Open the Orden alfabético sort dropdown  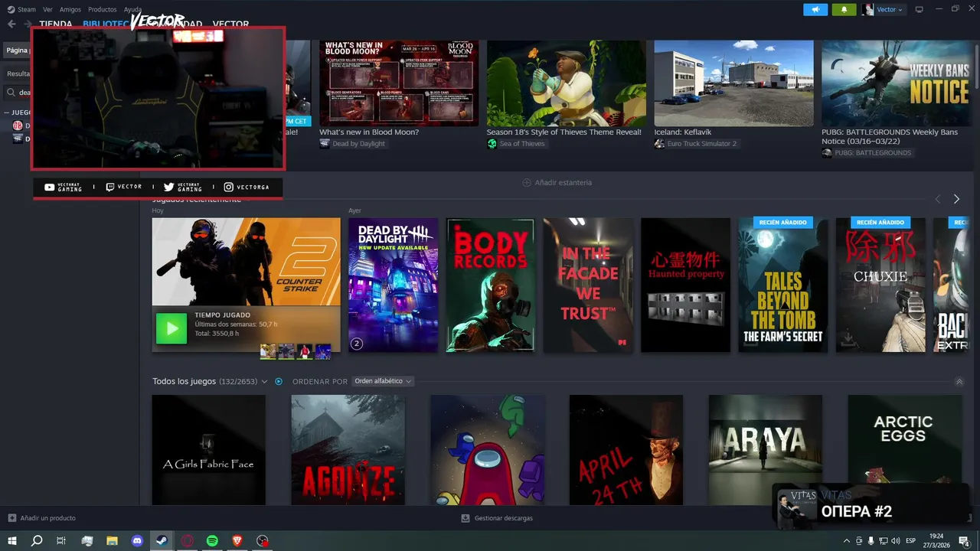383,381
